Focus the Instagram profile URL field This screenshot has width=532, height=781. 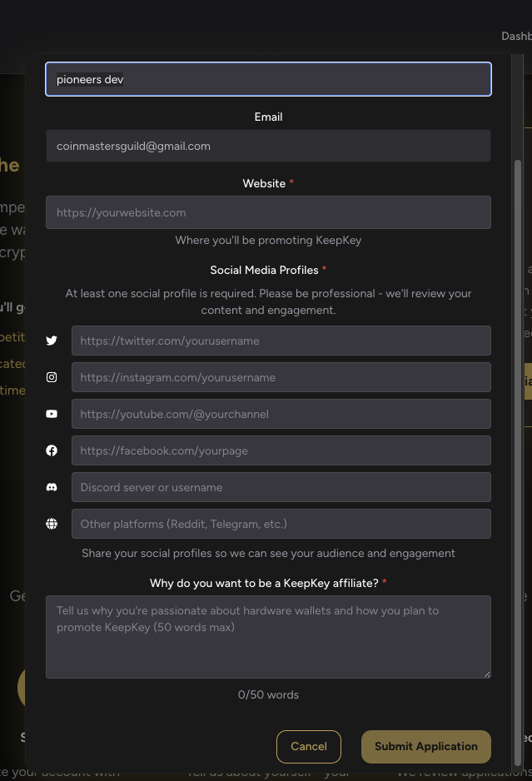[x=281, y=377]
